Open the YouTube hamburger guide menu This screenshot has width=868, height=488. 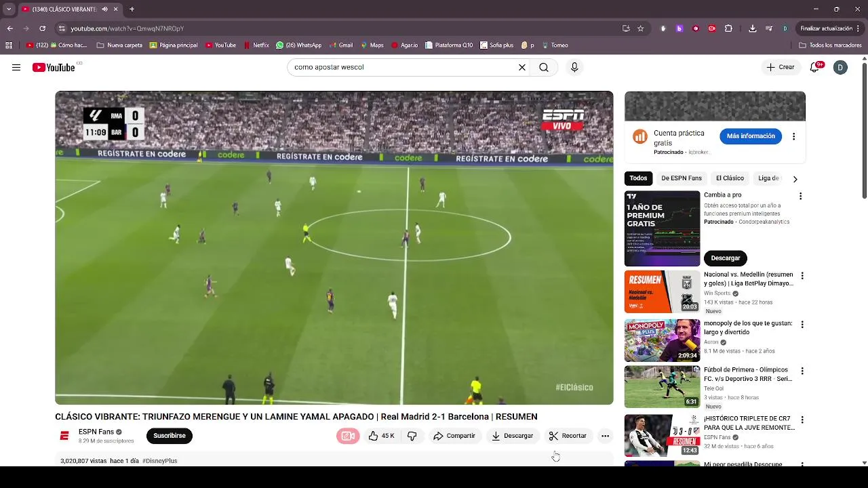16,67
